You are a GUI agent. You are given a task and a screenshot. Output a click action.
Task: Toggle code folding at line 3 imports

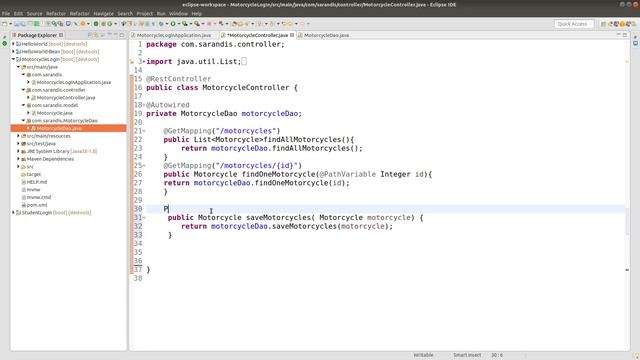[x=143, y=62]
